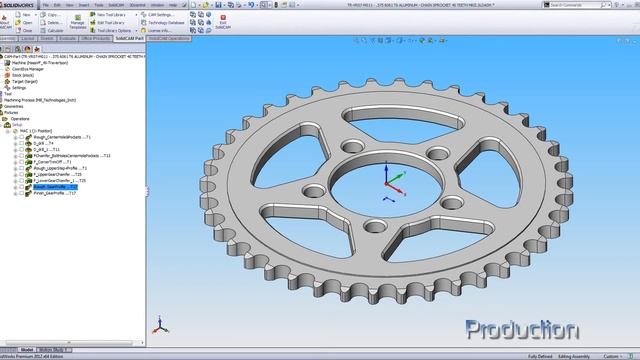The height and width of the screenshot is (360, 640).
Task: Open CAM Settings in the ribbon
Action: (x=157, y=15)
